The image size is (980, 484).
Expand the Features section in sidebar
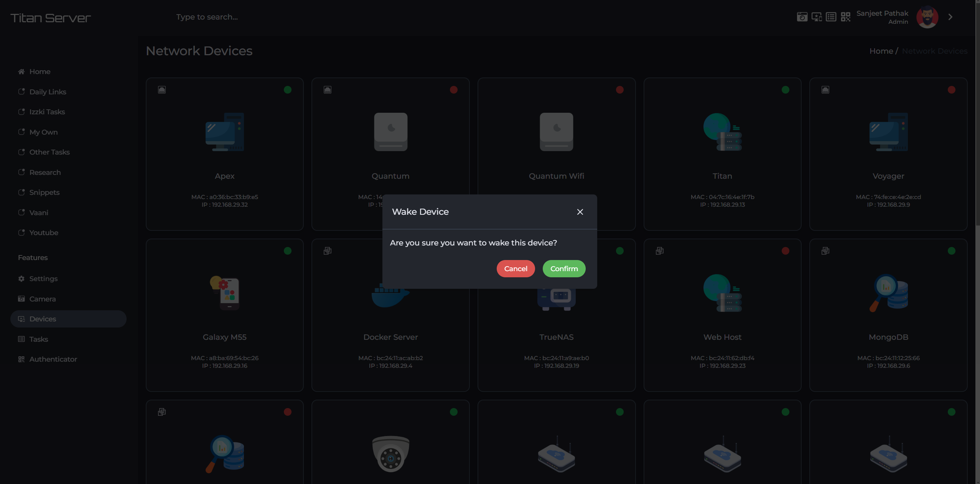click(x=33, y=257)
